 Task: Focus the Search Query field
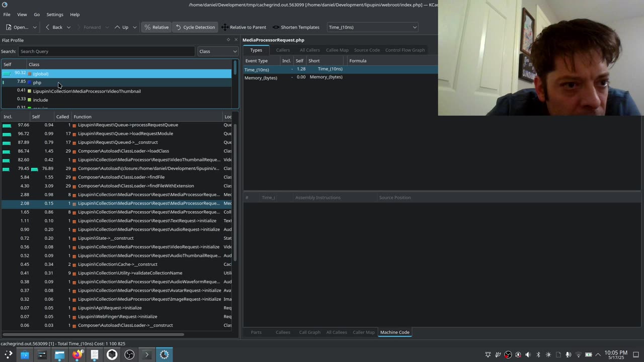click(106, 51)
